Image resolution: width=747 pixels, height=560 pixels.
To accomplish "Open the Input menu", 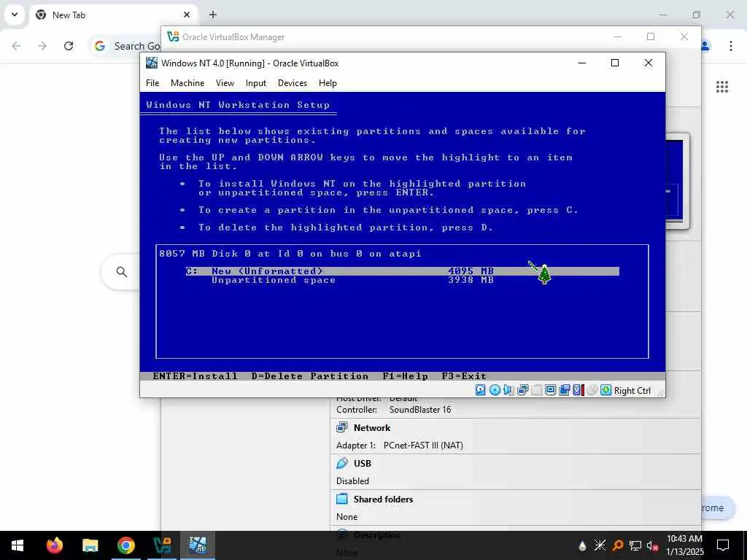I will pyautogui.click(x=256, y=83).
